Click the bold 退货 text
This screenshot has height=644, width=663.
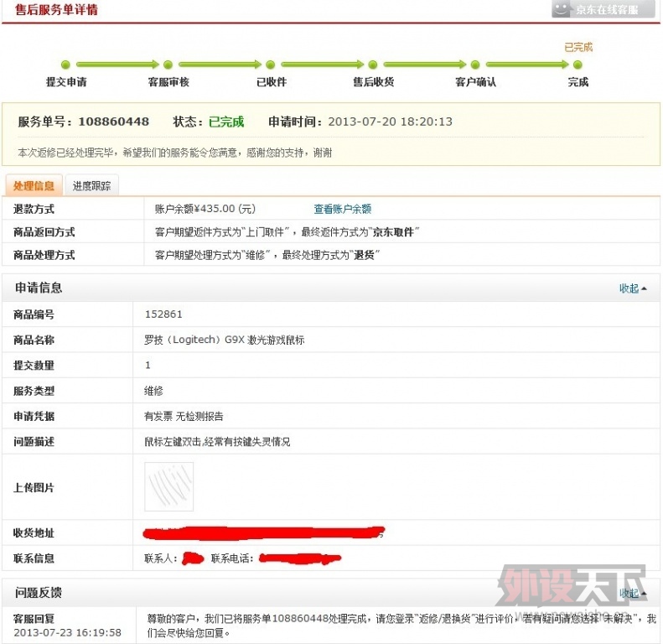364,255
